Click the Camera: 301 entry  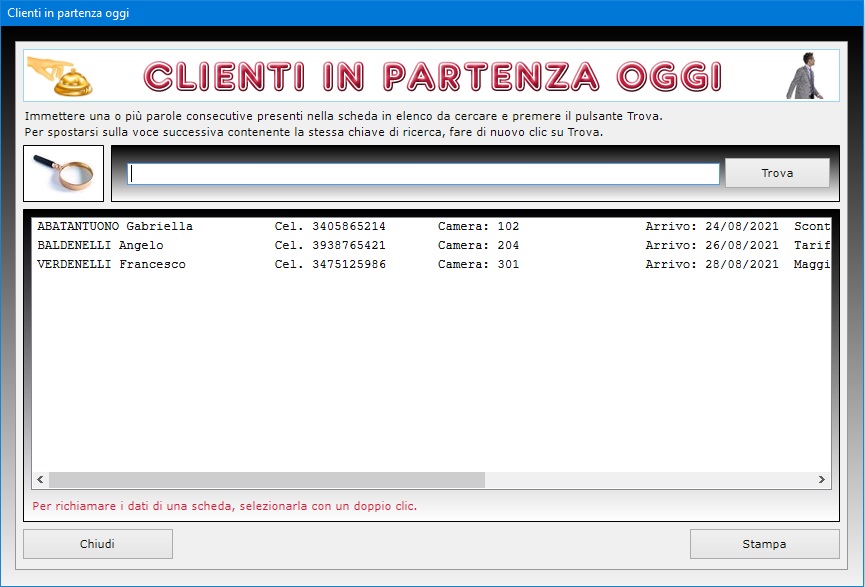point(478,264)
